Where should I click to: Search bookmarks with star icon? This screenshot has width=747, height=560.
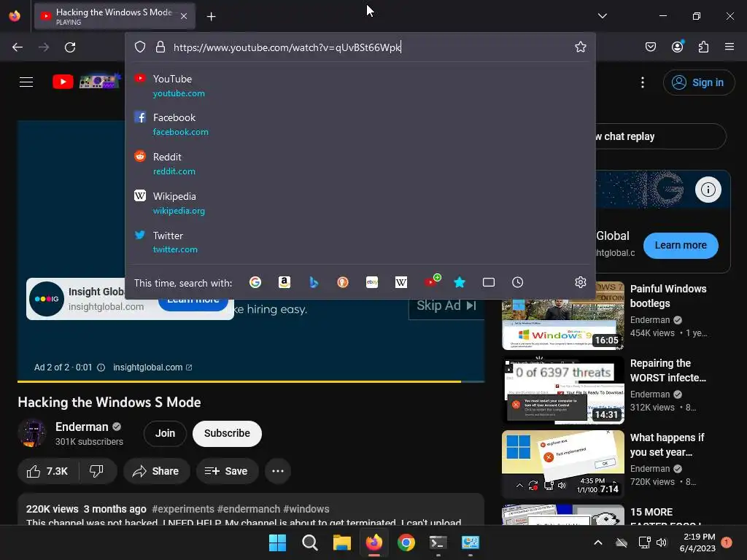click(x=460, y=282)
